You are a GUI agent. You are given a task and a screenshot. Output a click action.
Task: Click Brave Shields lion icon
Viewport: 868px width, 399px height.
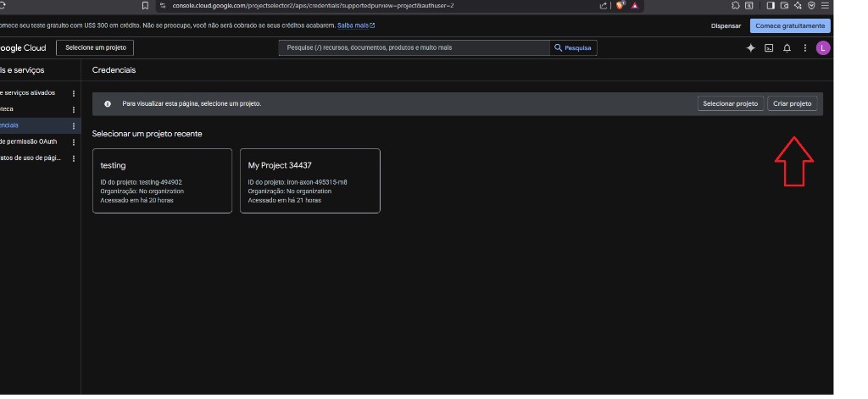pyautogui.click(x=620, y=6)
